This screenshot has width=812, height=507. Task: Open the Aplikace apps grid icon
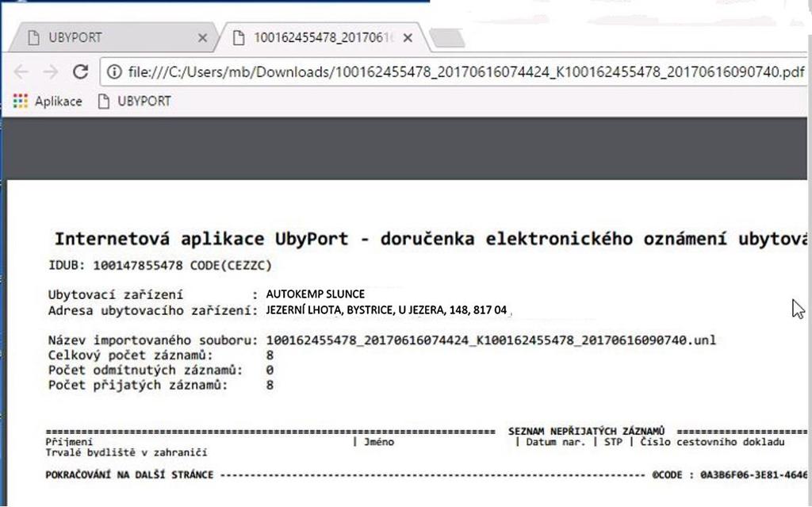coord(20,101)
